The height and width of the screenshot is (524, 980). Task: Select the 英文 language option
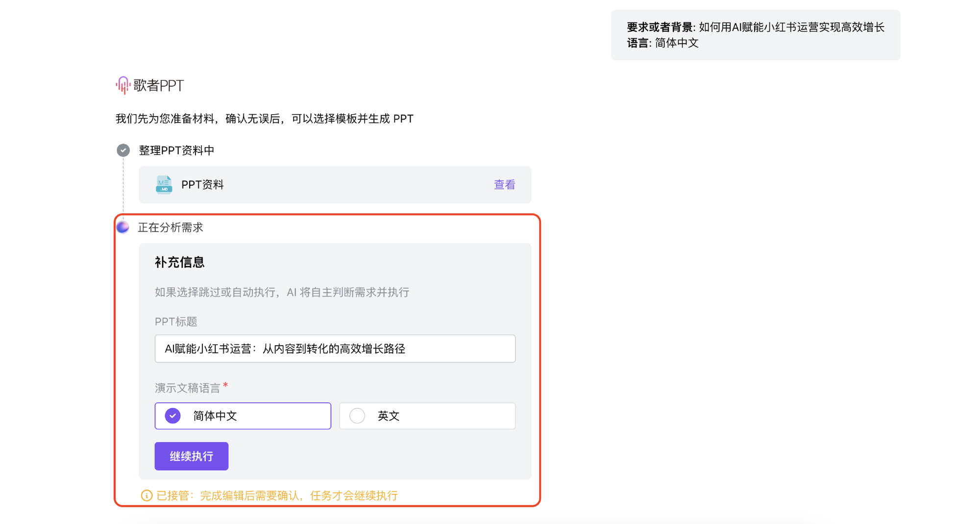(x=427, y=416)
